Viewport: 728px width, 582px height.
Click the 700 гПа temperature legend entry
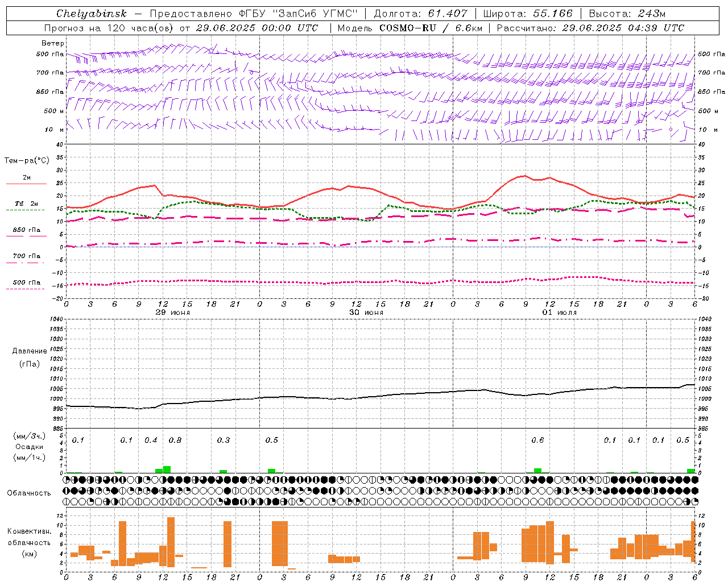click(27, 256)
